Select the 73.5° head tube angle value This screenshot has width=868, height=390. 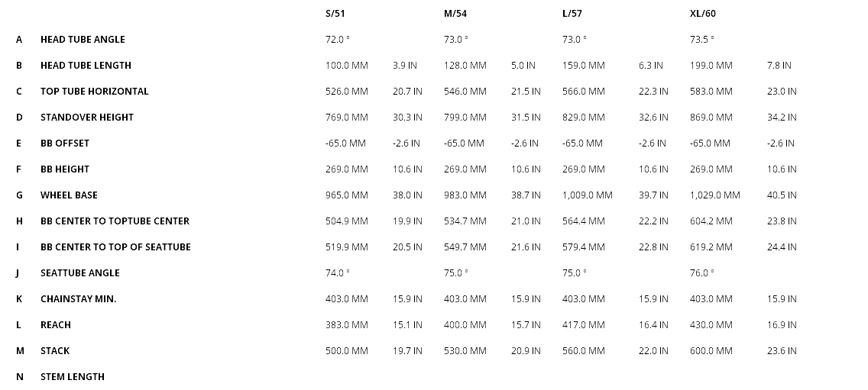[701, 40]
